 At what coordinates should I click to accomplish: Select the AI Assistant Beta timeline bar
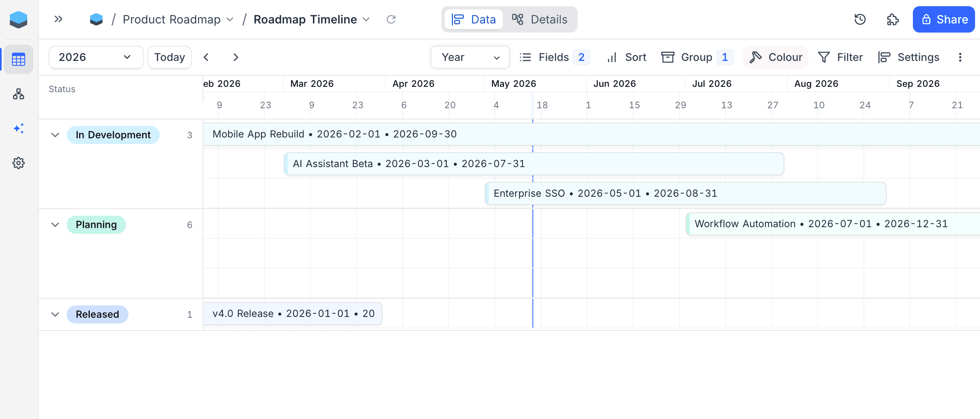534,164
